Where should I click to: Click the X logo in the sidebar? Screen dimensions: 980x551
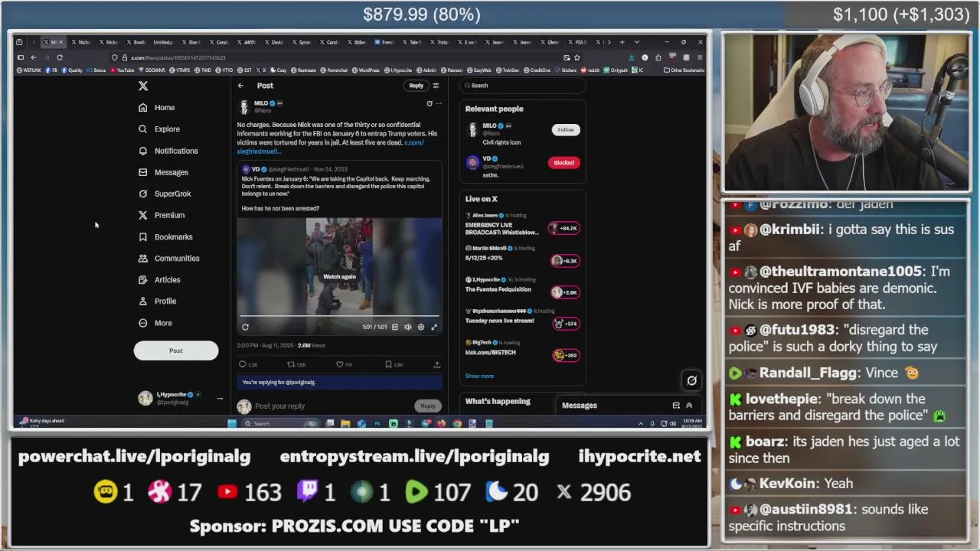point(143,86)
